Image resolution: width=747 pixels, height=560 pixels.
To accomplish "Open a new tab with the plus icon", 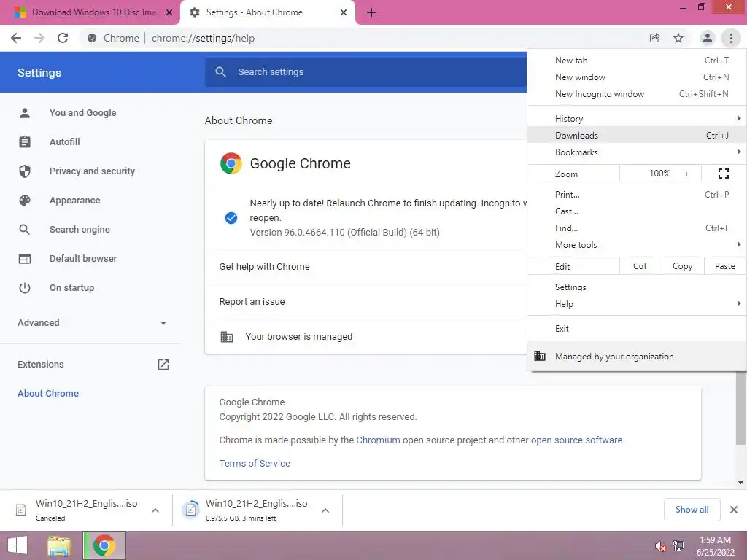I will [x=371, y=12].
